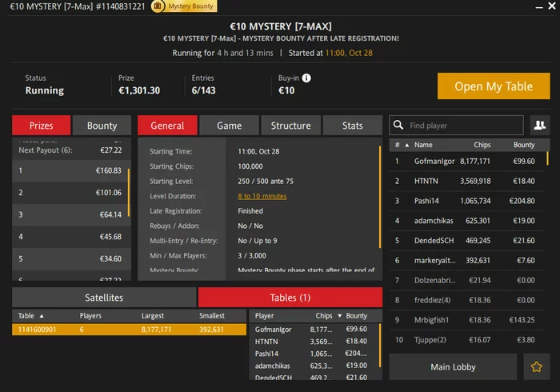
Task: Click Bounty header in table players list
Action: tap(356, 315)
